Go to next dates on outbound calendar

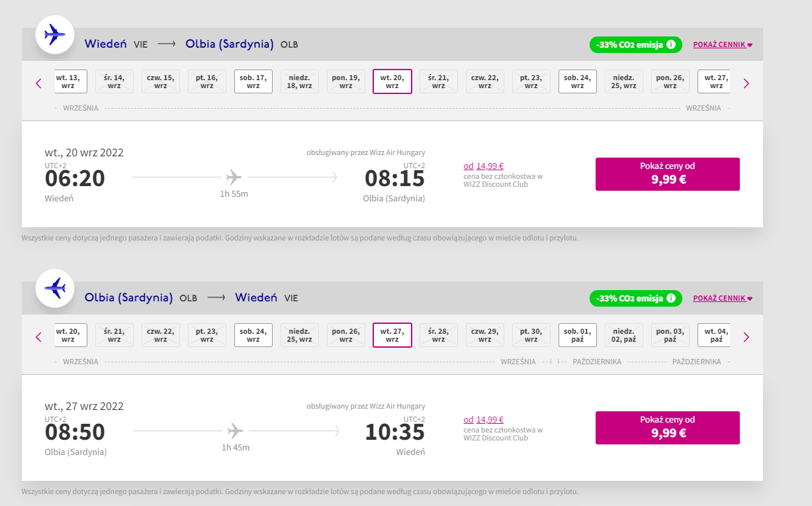tap(746, 83)
